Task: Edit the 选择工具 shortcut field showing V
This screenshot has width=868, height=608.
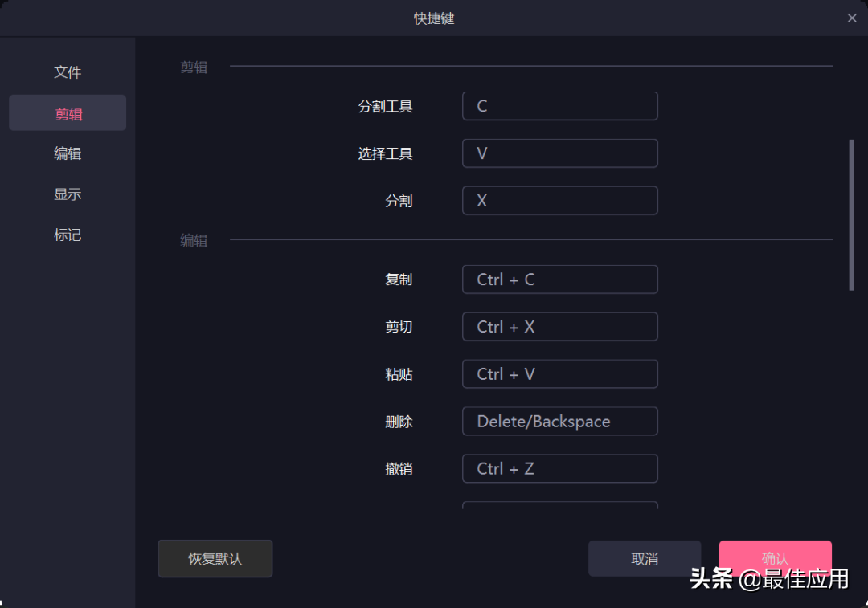Action: tap(559, 153)
